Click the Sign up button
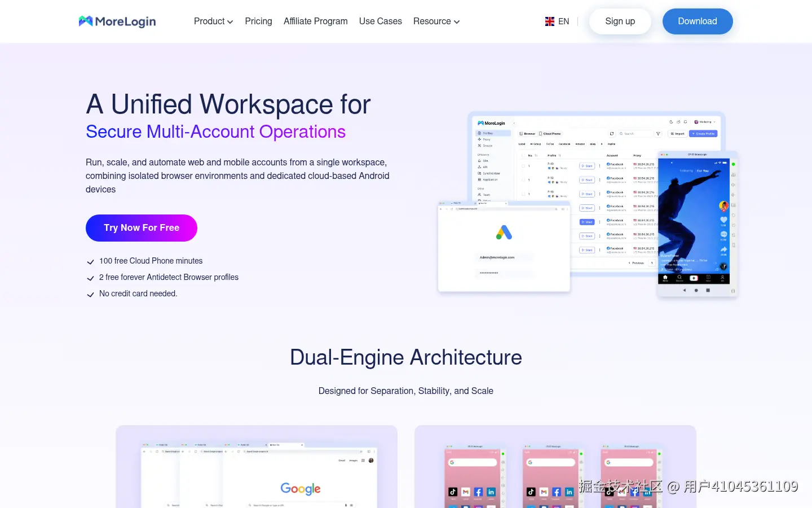Screen dimensions: 812x508 [620, 21]
